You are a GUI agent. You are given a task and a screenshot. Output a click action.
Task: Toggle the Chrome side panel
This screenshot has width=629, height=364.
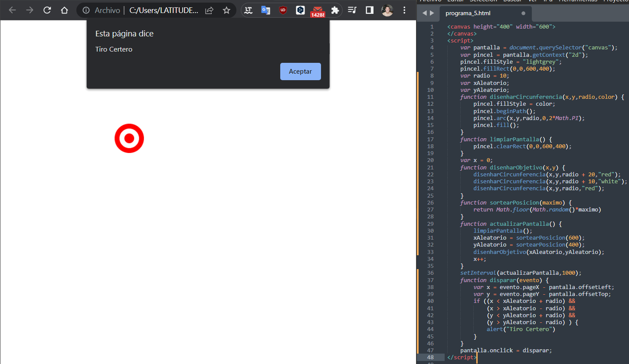pyautogui.click(x=370, y=10)
